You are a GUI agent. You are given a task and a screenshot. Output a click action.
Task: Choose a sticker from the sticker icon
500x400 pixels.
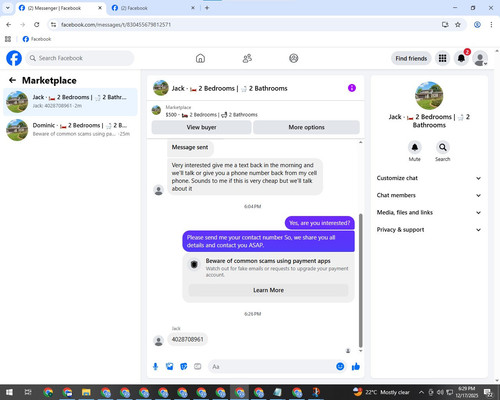184,367
